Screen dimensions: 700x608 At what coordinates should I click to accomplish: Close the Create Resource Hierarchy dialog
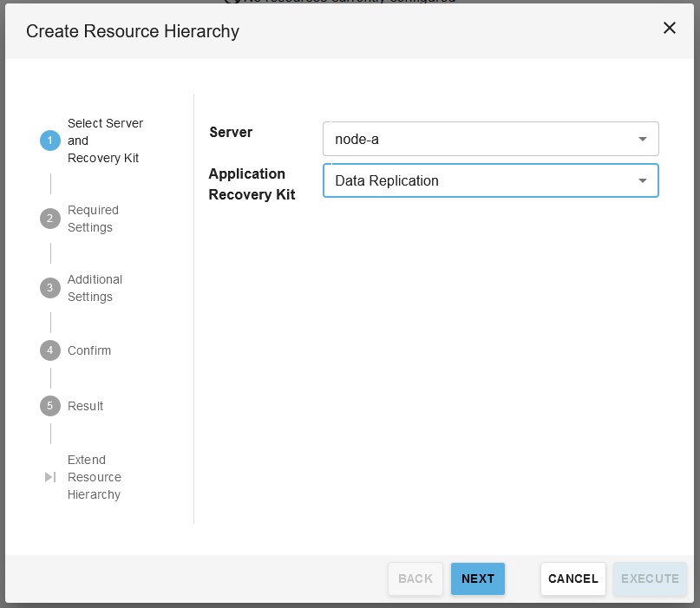tap(669, 28)
